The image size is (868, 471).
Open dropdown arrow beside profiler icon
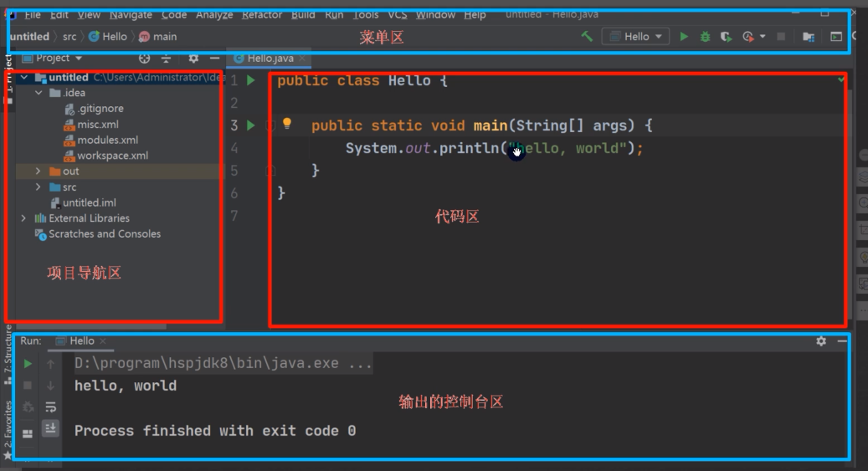(x=763, y=37)
